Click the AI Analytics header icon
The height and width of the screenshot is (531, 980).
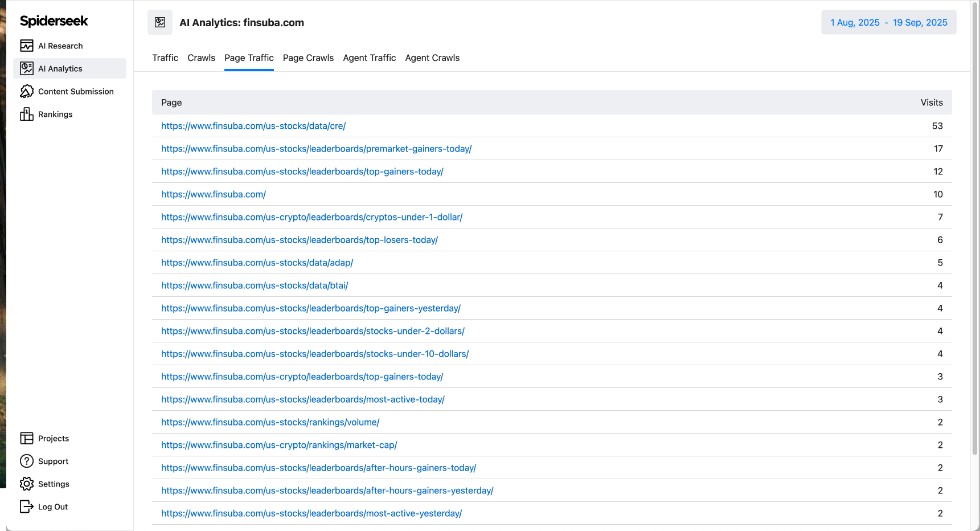pos(160,22)
